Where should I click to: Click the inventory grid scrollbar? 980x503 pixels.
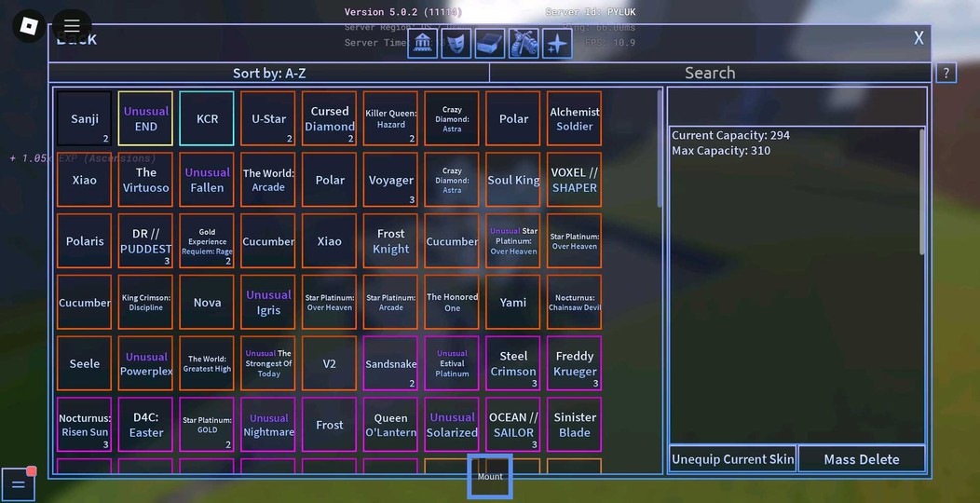660,149
